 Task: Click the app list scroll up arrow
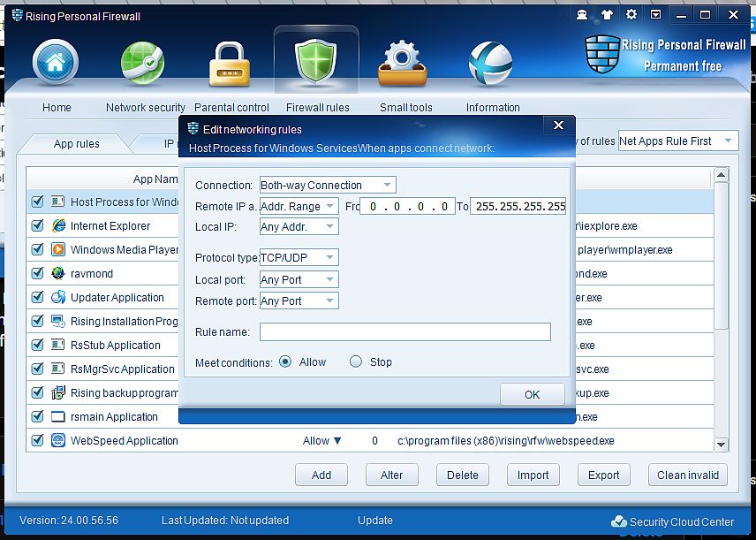721,175
